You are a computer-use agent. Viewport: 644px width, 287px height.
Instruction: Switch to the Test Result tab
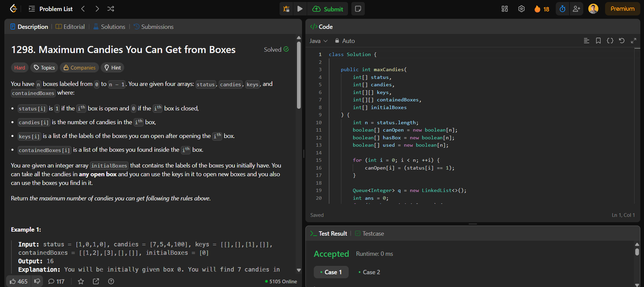[328, 233]
